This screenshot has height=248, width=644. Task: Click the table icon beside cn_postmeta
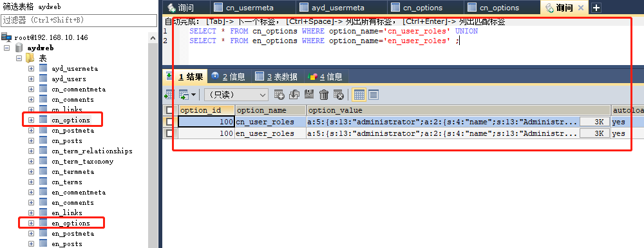43,130
